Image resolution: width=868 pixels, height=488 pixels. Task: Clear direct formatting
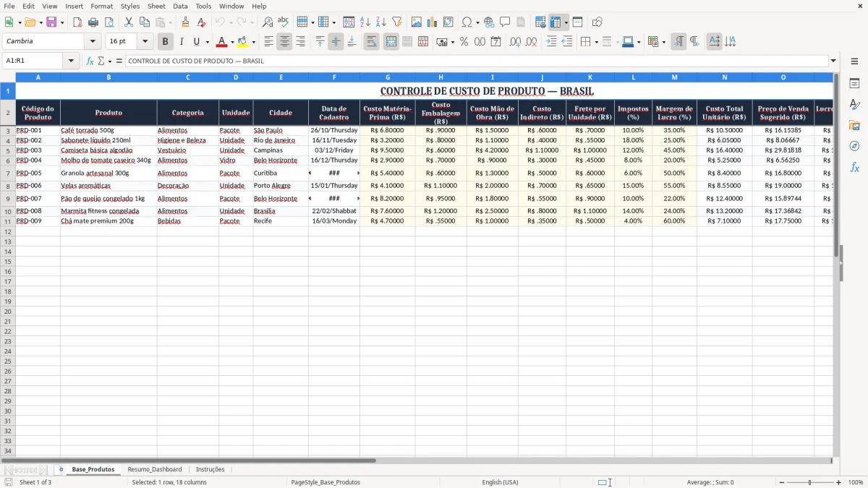pos(201,22)
